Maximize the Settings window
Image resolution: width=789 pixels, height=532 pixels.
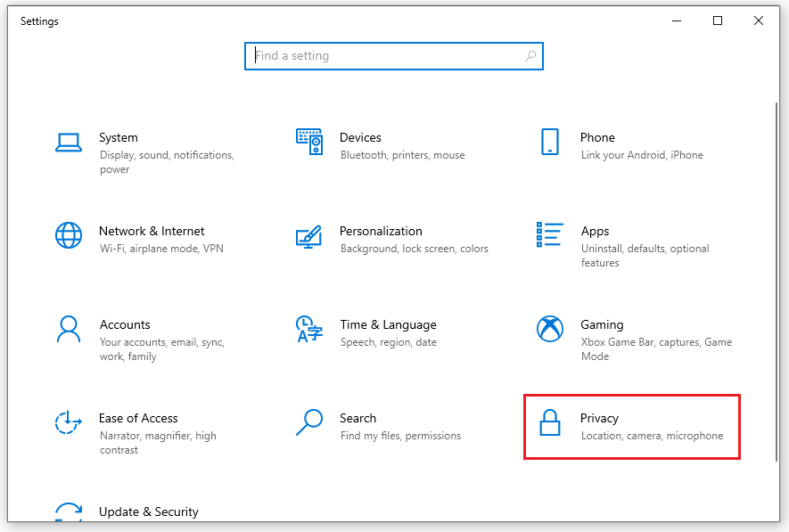point(718,20)
